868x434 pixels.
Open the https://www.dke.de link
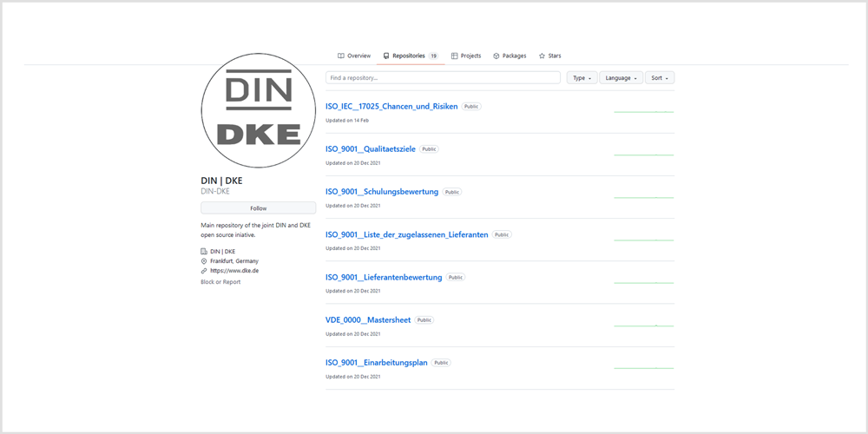234,271
